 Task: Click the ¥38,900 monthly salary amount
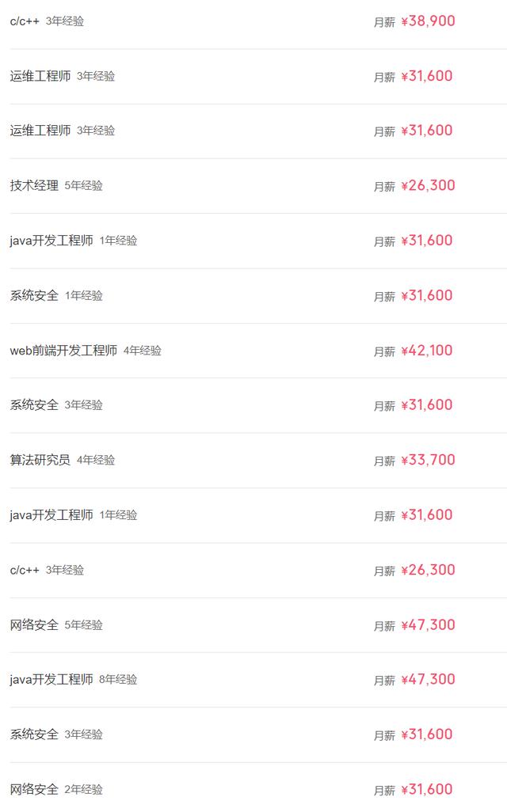pyautogui.click(x=428, y=21)
